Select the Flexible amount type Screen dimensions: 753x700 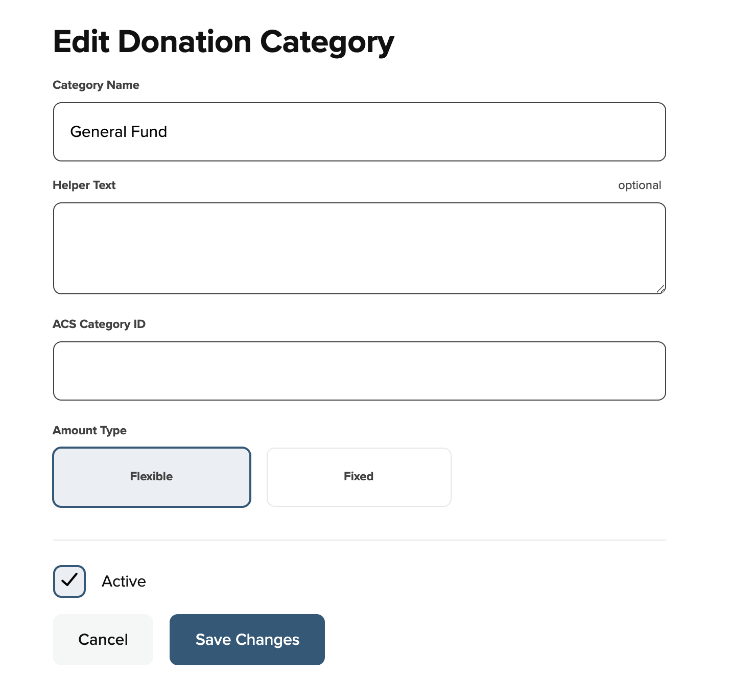(152, 477)
